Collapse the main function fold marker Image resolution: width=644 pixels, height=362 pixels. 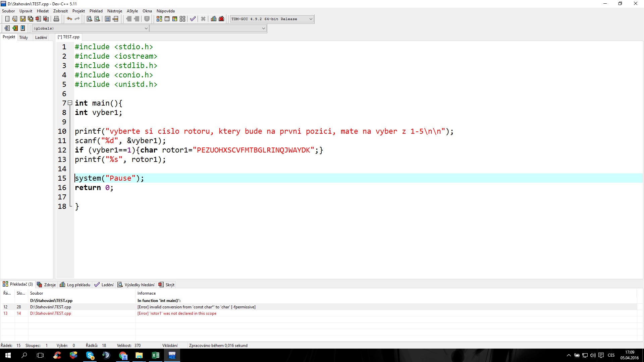click(70, 103)
